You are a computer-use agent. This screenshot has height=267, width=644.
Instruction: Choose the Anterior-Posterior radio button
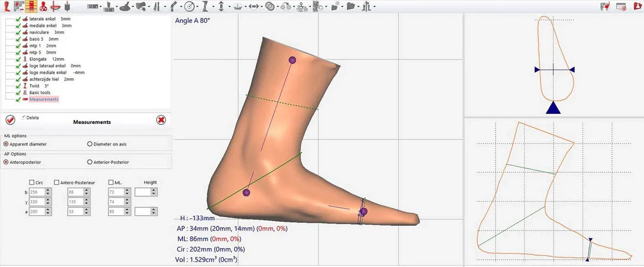[90, 162]
